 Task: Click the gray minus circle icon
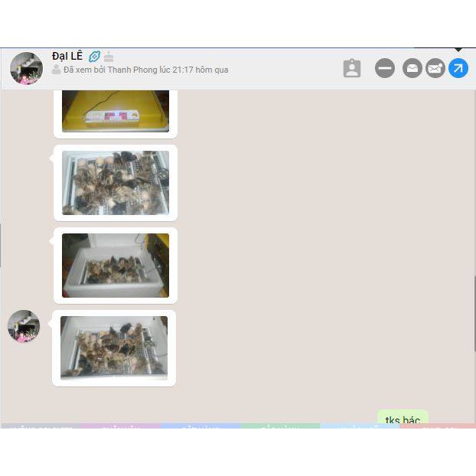point(385,68)
